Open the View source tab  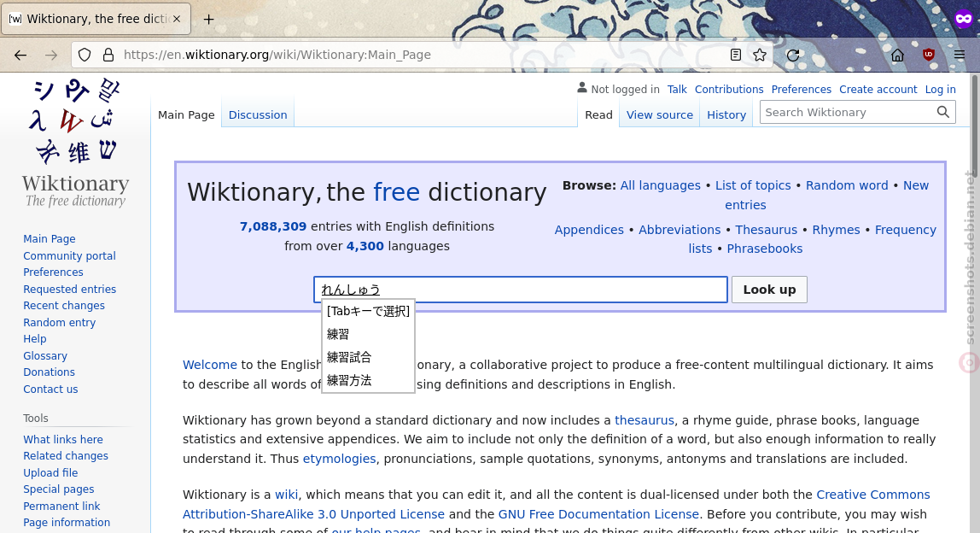click(x=659, y=115)
